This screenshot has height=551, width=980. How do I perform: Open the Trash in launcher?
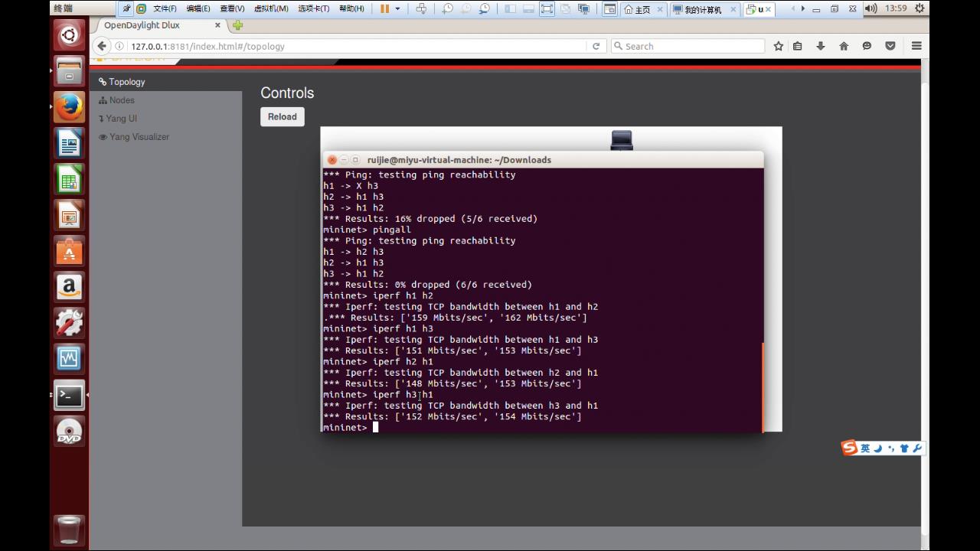pos(69,530)
